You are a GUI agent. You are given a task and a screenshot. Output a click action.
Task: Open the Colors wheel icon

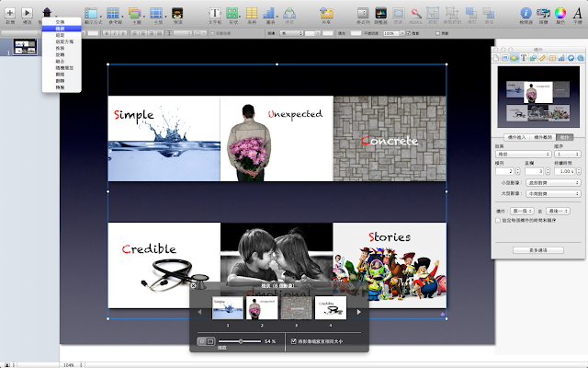[560, 13]
